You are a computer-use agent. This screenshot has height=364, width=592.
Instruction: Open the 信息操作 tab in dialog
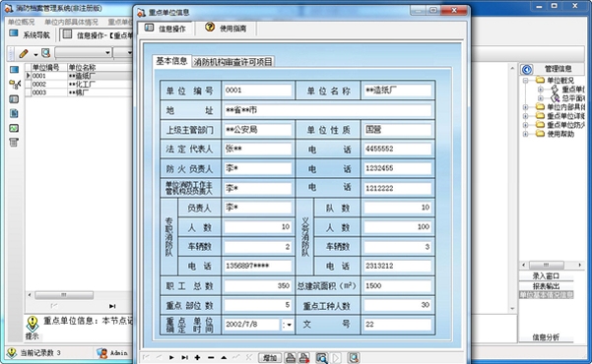[165, 29]
